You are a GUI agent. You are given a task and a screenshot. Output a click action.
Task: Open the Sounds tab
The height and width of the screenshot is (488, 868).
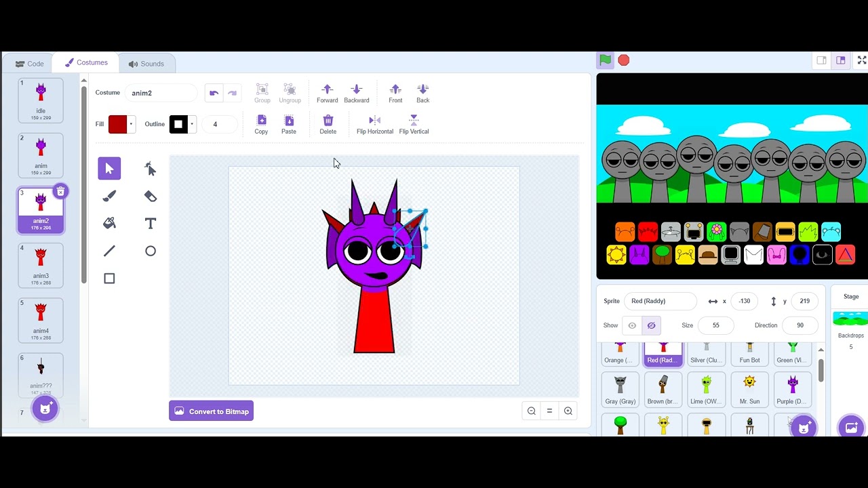coord(146,64)
